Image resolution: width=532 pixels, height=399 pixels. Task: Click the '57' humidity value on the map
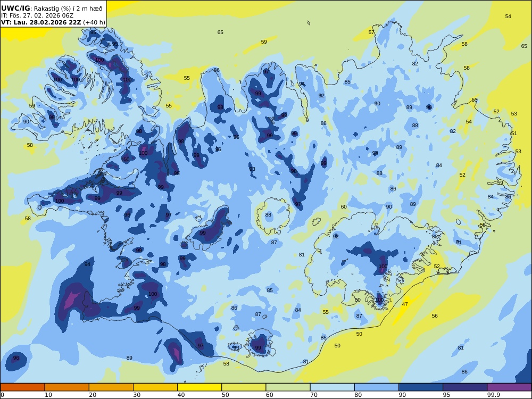pos(371,32)
